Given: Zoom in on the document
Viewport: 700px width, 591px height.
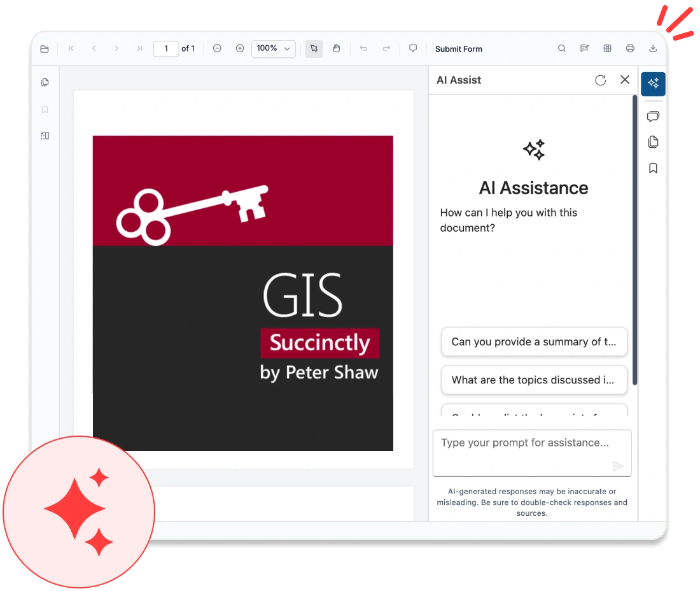Looking at the screenshot, I should [x=240, y=48].
